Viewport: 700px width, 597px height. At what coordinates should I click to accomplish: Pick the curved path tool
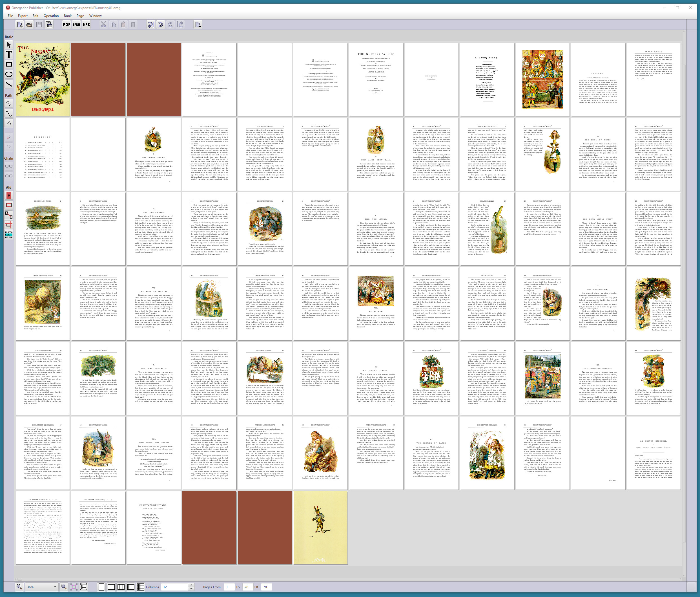coord(9,114)
